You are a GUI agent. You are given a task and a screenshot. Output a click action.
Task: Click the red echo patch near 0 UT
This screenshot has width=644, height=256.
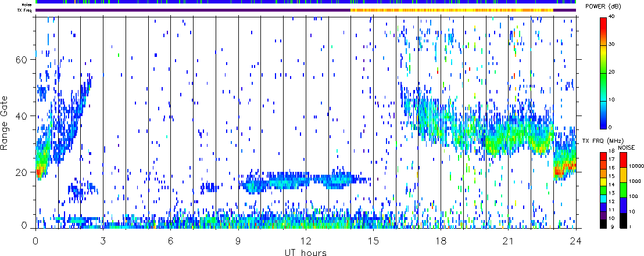39,172
